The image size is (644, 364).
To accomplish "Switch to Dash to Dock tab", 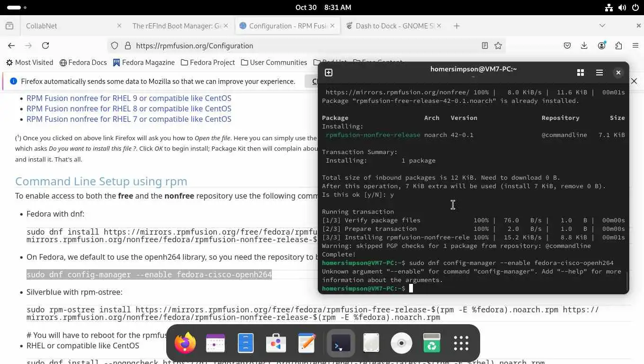I will point(394,26).
